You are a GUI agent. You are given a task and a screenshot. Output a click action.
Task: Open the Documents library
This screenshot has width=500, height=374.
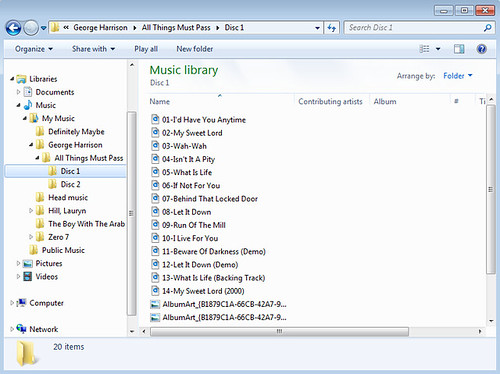pyautogui.click(x=55, y=92)
